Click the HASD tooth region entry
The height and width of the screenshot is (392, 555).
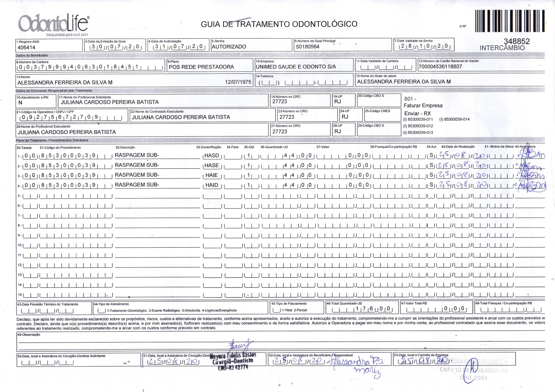pyautogui.click(x=212, y=156)
